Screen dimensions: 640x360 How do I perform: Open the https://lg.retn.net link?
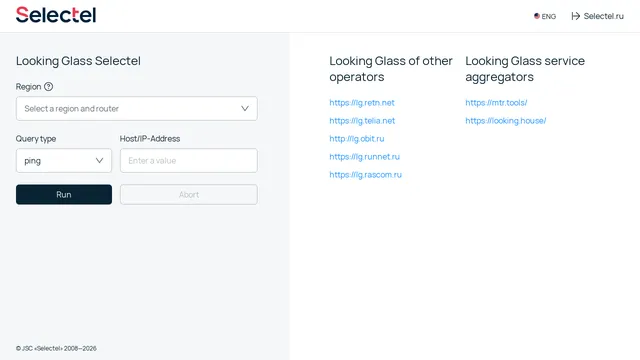362,103
